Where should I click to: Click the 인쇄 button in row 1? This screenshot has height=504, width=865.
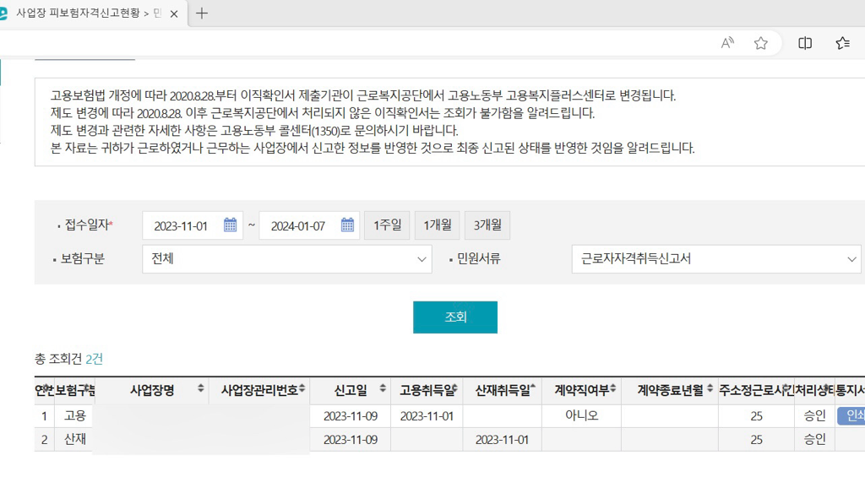pyautogui.click(x=849, y=415)
